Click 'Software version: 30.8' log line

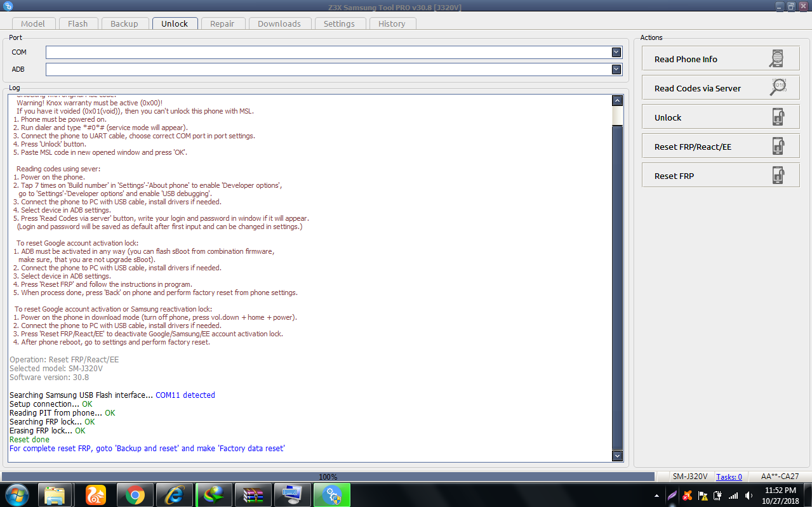(50, 378)
